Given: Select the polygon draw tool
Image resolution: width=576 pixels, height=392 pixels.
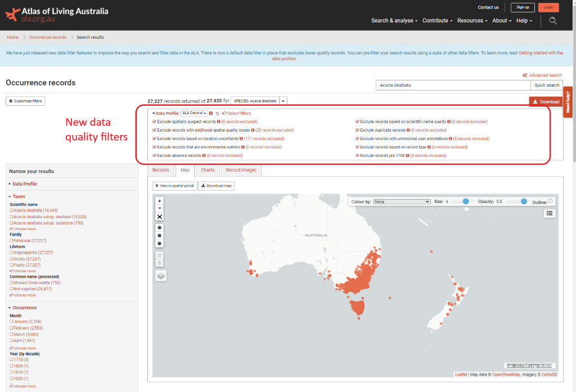Looking at the screenshot, I should click(160, 228).
